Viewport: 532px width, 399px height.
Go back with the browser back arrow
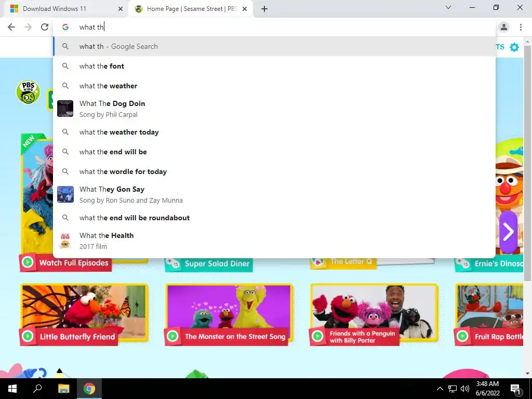(11, 27)
